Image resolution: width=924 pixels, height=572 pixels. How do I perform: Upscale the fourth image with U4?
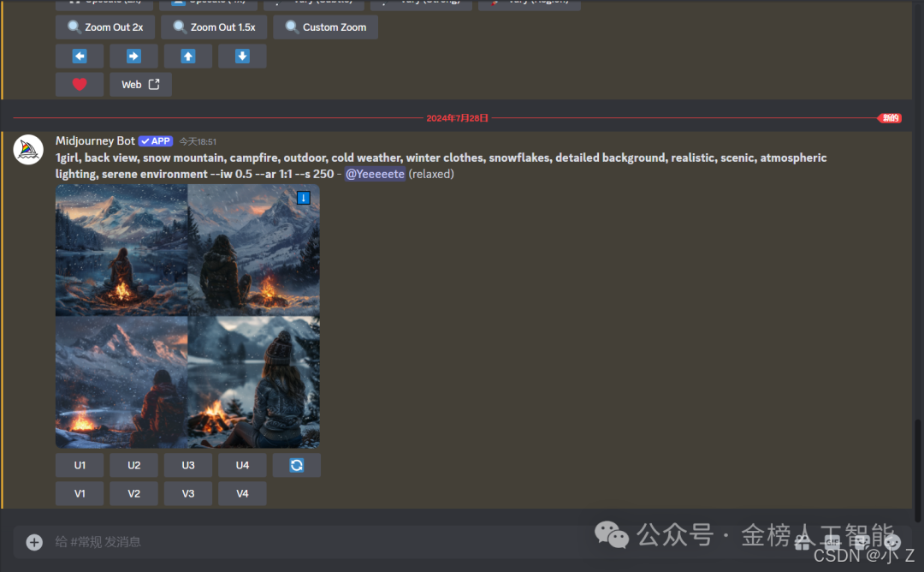242,465
